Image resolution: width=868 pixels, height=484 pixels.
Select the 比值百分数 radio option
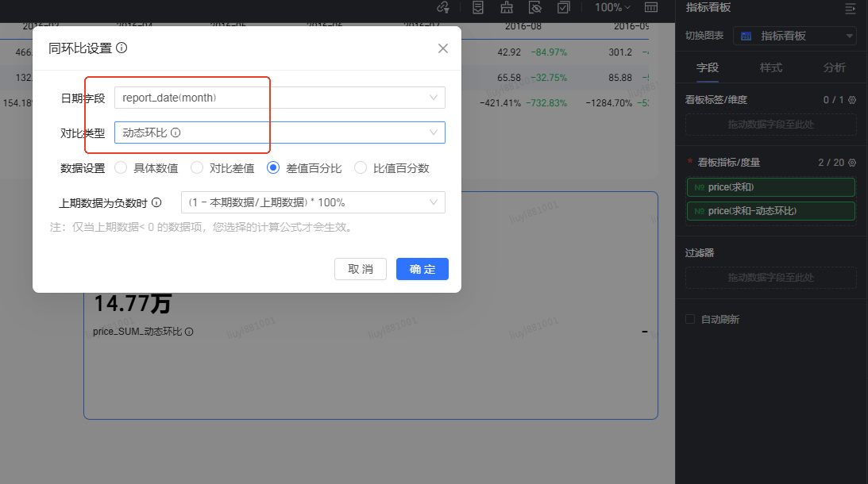pos(361,167)
